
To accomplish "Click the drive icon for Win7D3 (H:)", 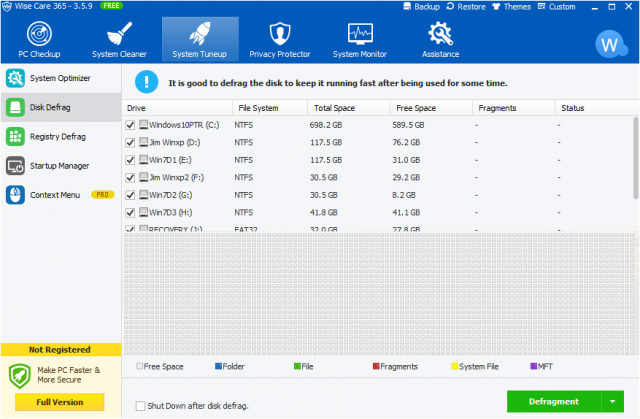I will click(143, 212).
